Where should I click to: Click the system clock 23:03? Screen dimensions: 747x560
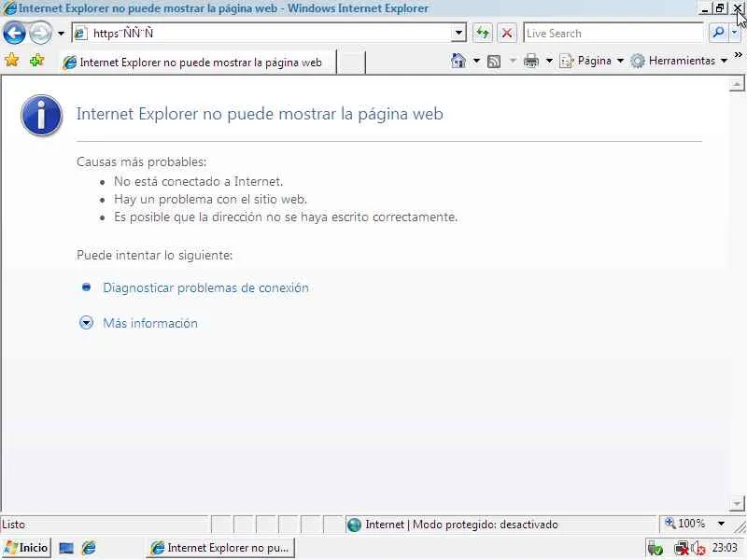[x=725, y=548]
